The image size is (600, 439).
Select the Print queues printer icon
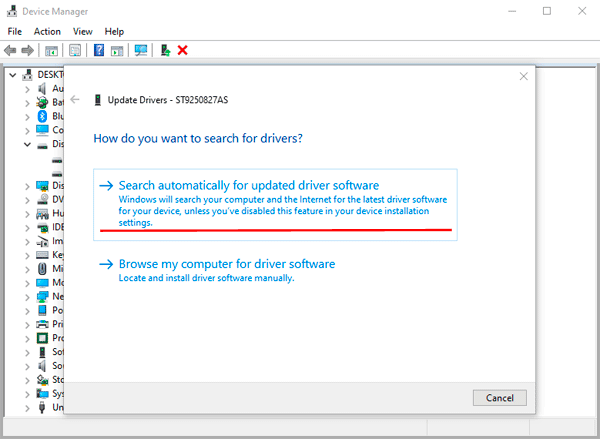pyautogui.click(x=42, y=324)
